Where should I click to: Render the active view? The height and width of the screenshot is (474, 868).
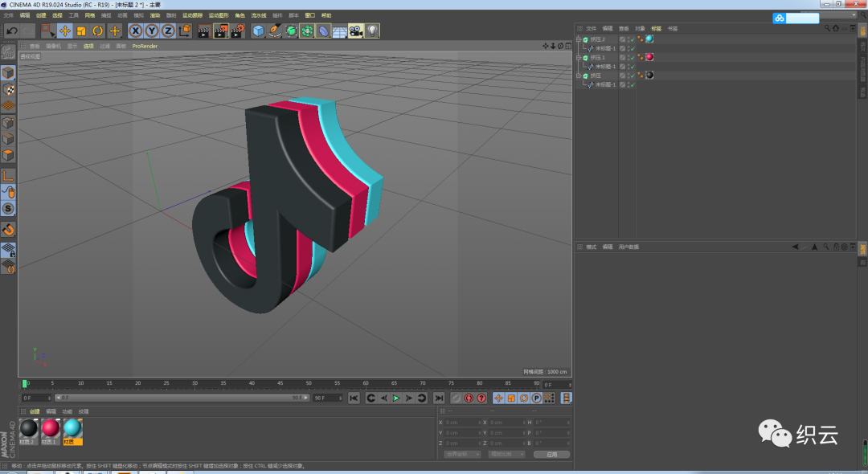(x=203, y=31)
